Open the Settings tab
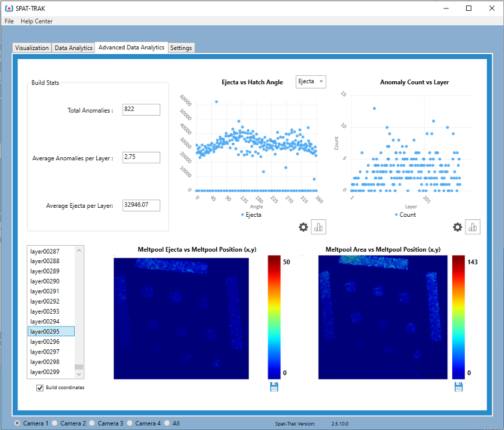 click(x=181, y=48)
